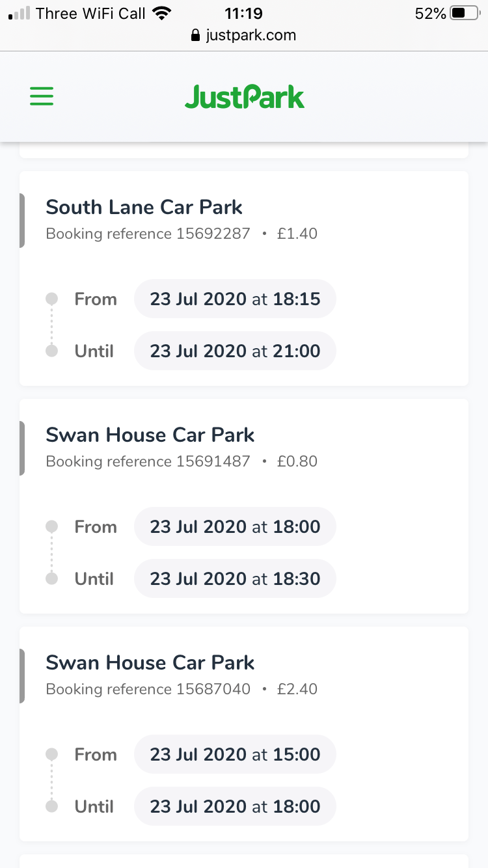Open South Lane Car Park booking
488x868 pixels.
[144, 208]
